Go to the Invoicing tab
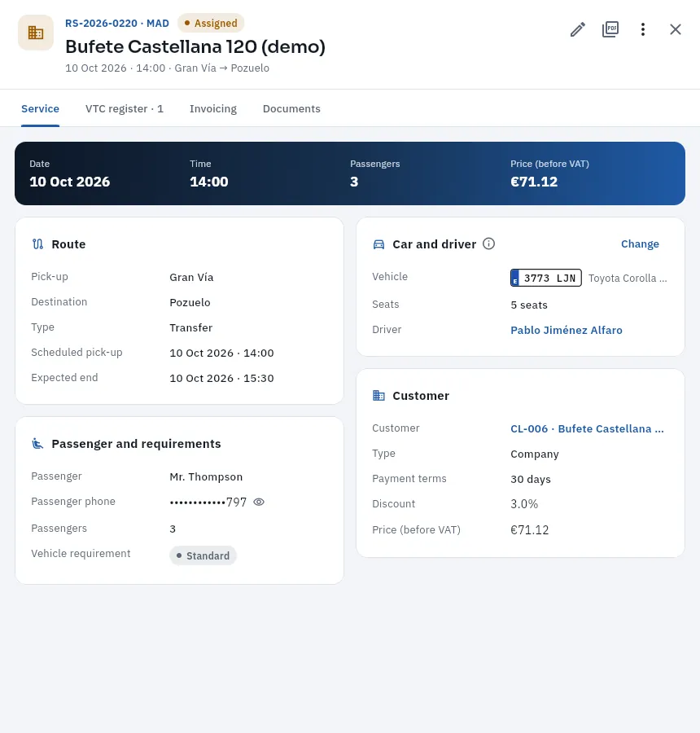Image resolution: width=700 pixels, height=733 pixels. tap(213, 108)
